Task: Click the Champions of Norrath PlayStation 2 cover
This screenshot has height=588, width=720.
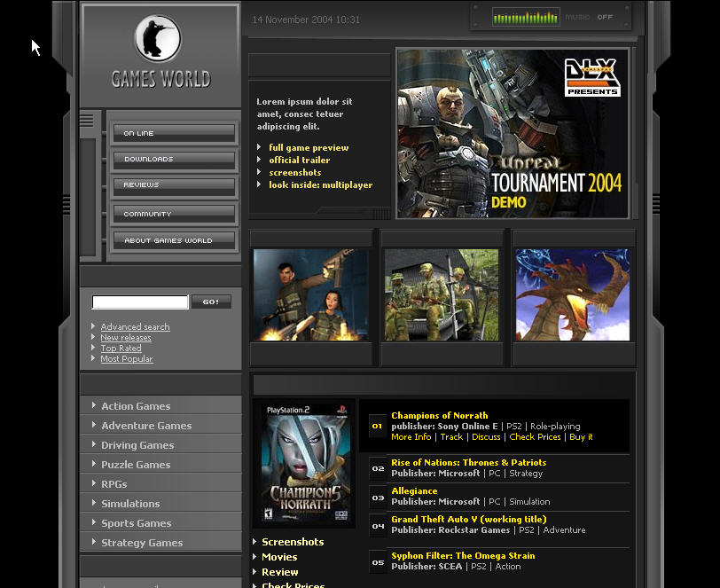Action: click(304, 463)
